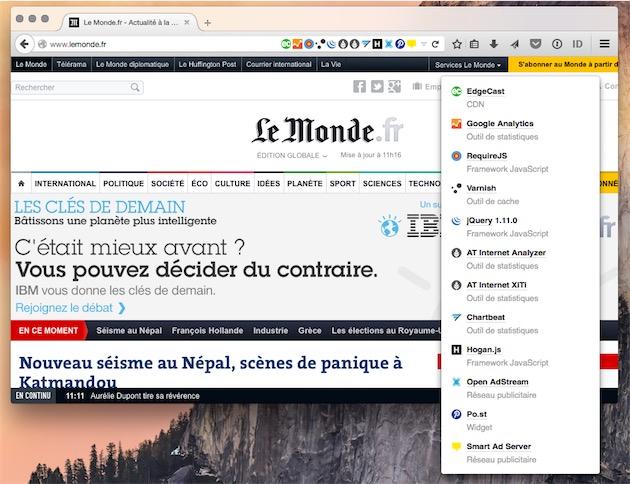The height and width of the screenshot is (484, 630).
Task: Open the Grèce topic link
Action: 309,331
